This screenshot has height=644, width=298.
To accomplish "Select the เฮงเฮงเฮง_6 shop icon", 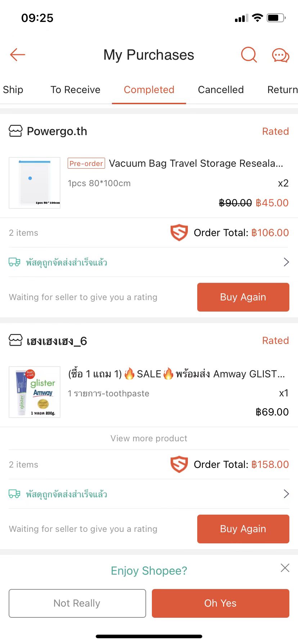I will click(15, 340).
